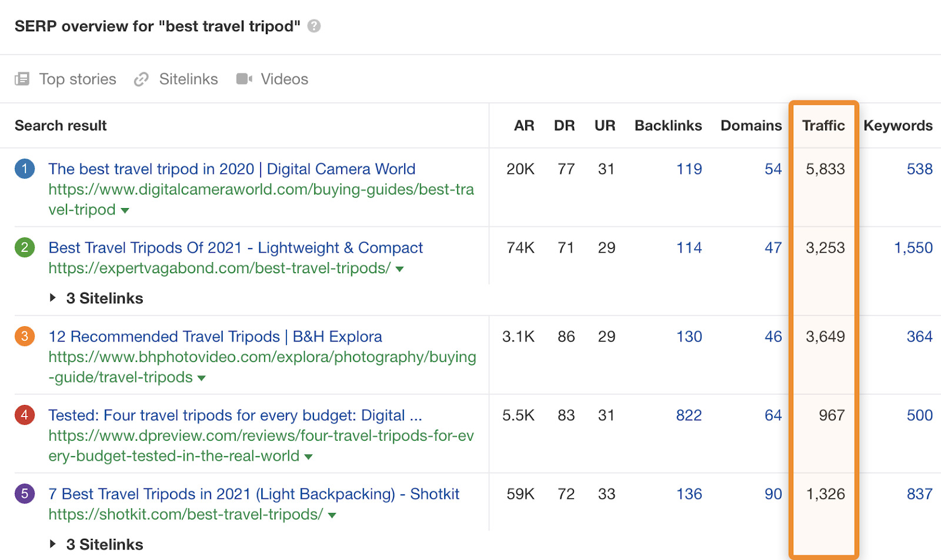Click the Videos camera icon

pos(244,79)
